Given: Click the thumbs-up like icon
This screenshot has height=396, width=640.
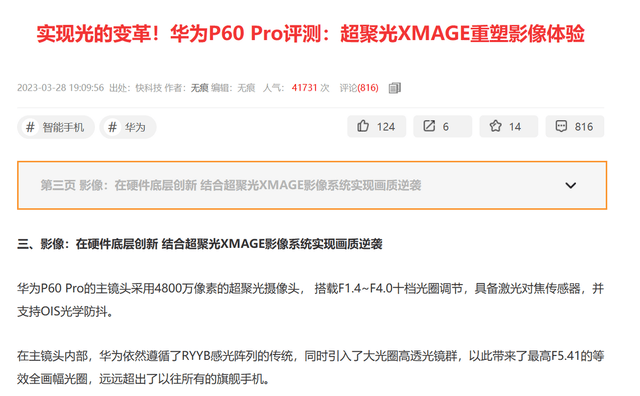Looking at the screenshot, I should [363, 126].
